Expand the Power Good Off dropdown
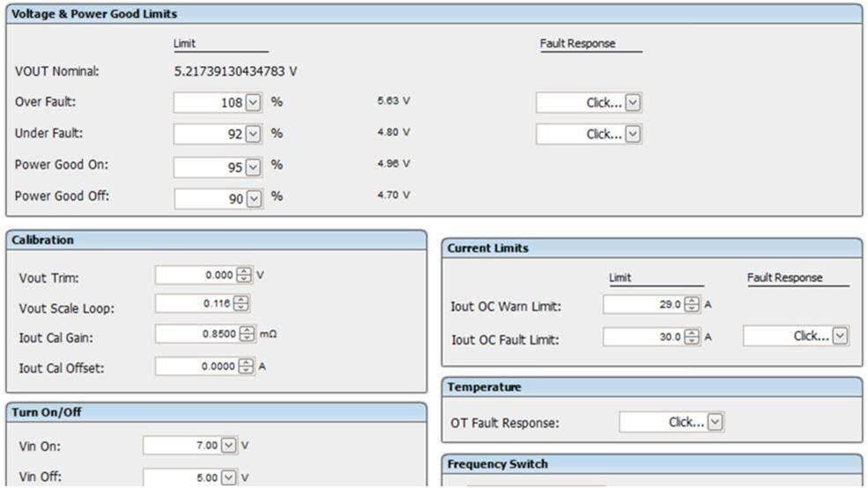The width and height of the screenshot is (868, 488). [x=253, y=199]
